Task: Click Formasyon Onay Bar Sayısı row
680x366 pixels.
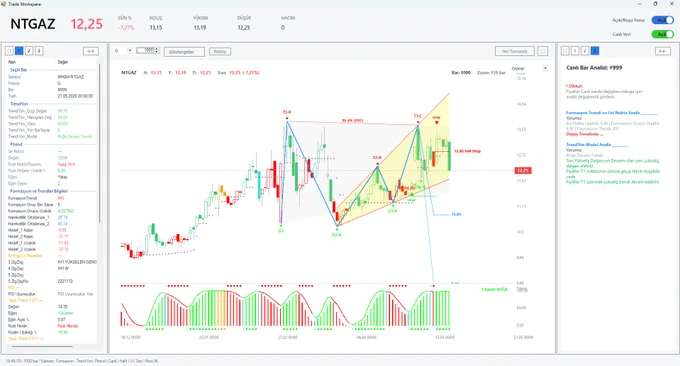Action: click(51, 205)
